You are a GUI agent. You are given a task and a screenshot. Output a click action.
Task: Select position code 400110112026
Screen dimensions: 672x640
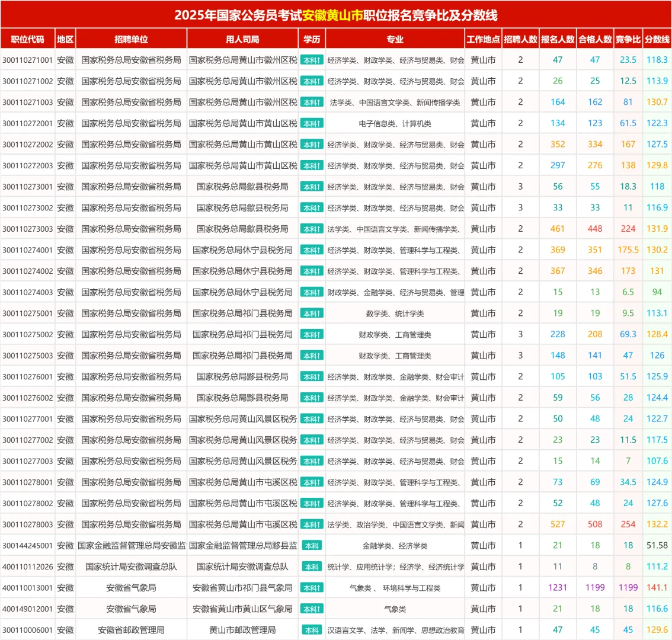(x=27, y=567)
